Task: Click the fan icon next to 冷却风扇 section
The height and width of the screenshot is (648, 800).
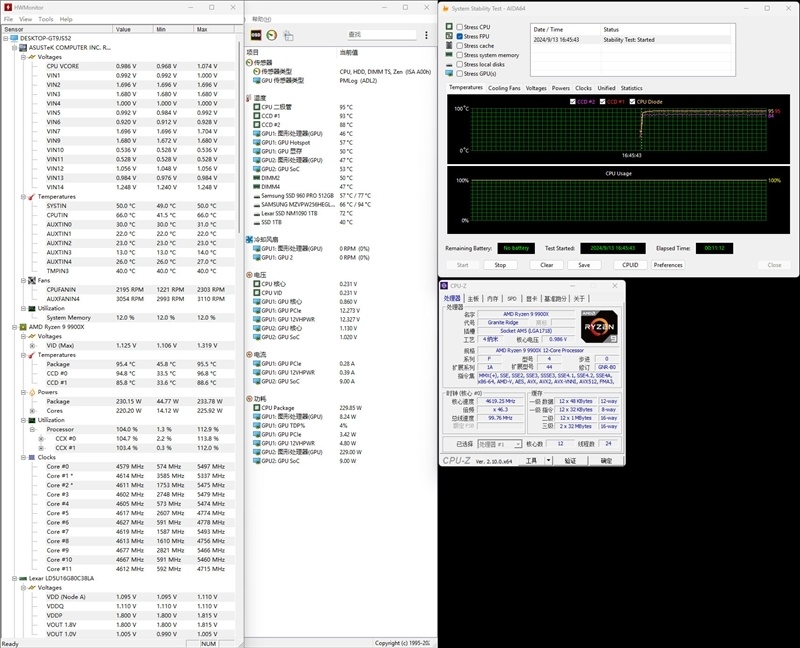Action: [x=249, y=239]
